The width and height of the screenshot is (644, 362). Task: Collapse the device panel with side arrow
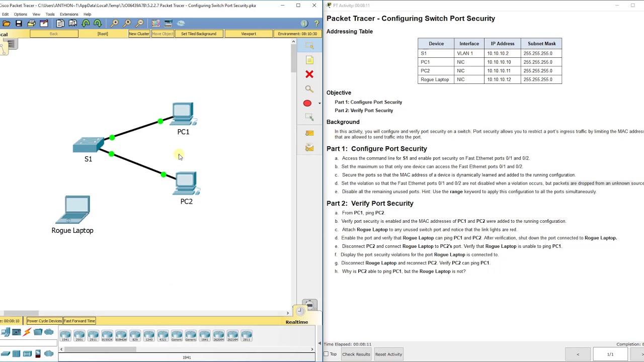(319, 344)
